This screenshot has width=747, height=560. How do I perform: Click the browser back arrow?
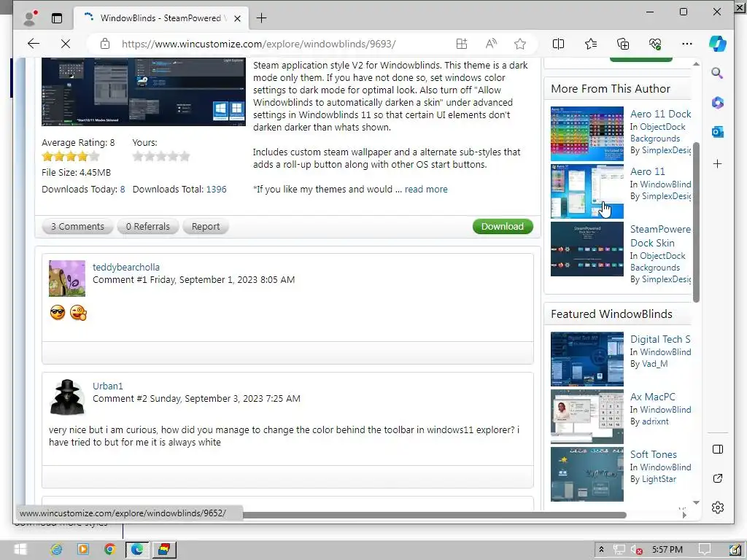pos(34,44)
